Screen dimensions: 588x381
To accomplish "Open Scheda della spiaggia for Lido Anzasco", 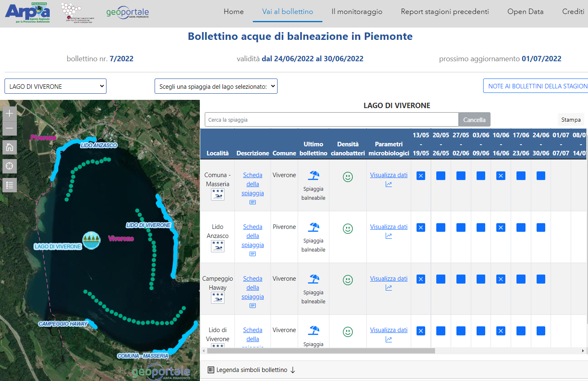I will [x=252, y=236].
